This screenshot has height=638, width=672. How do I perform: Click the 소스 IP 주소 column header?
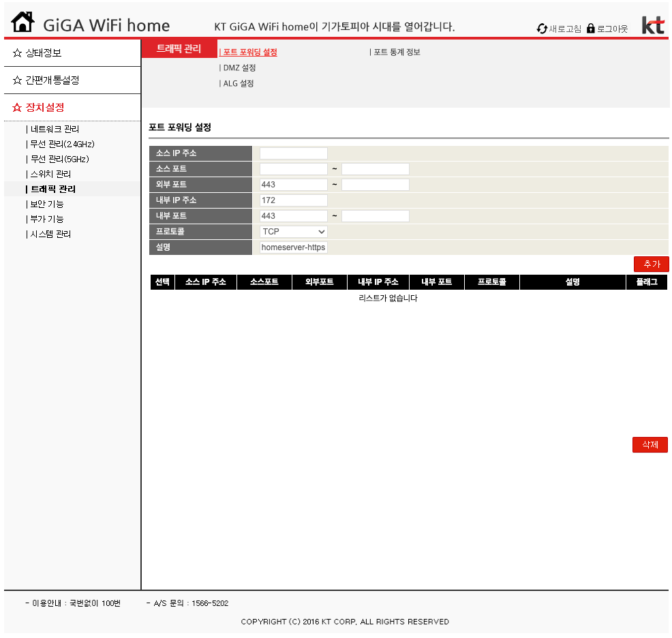click(206, 282)
